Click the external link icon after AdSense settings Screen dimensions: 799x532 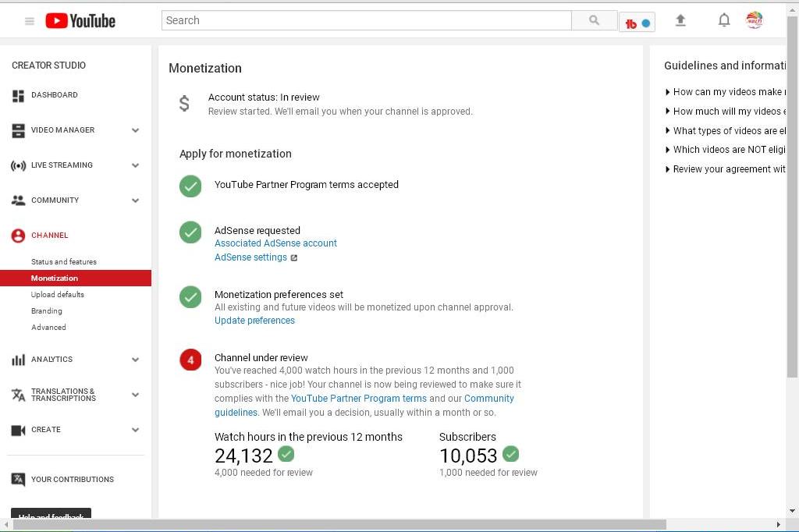[294, 258]
